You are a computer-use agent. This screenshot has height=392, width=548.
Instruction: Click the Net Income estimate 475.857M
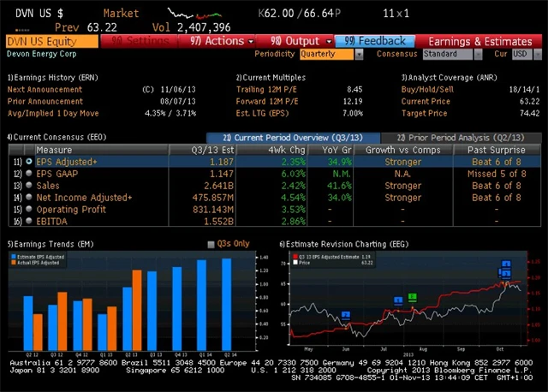213,198
